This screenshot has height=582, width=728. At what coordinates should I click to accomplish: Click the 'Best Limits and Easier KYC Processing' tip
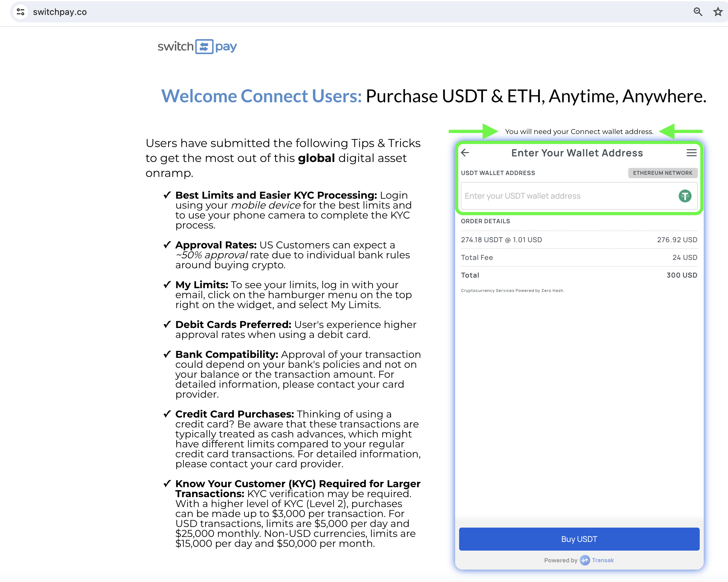click(276, 195)
